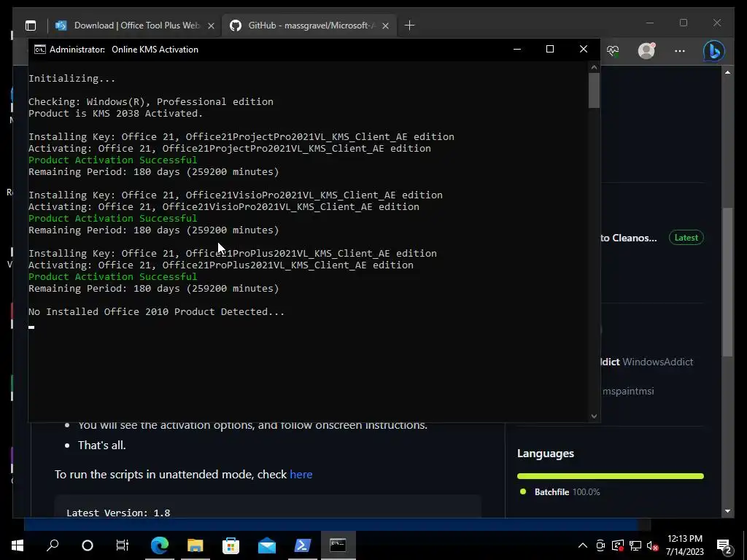Open the 'here' unattended mode link
The image size is (747, 560).
point(301,474)
